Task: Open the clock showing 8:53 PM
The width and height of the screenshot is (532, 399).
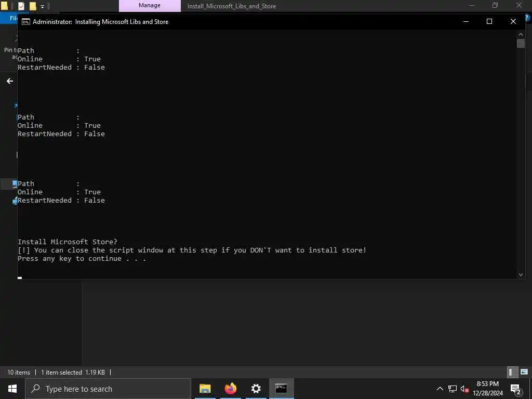Action: point(488,389)
